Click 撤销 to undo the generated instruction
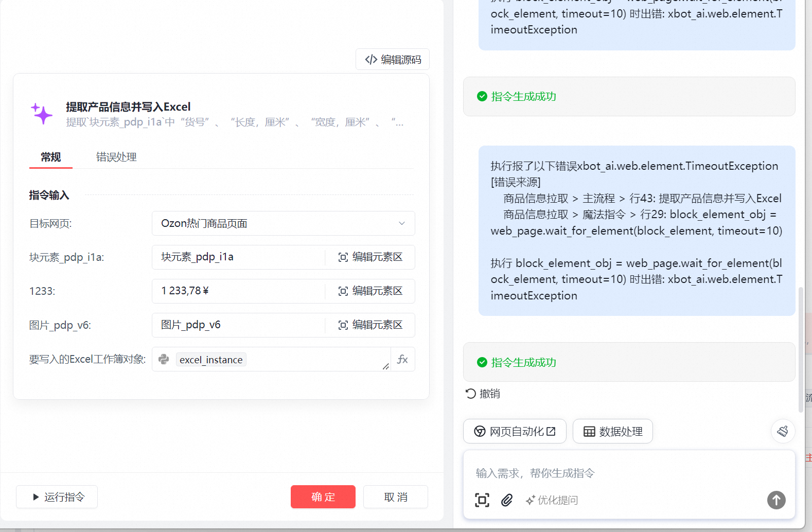Screen dimensions: 812x532 [483, 394]
